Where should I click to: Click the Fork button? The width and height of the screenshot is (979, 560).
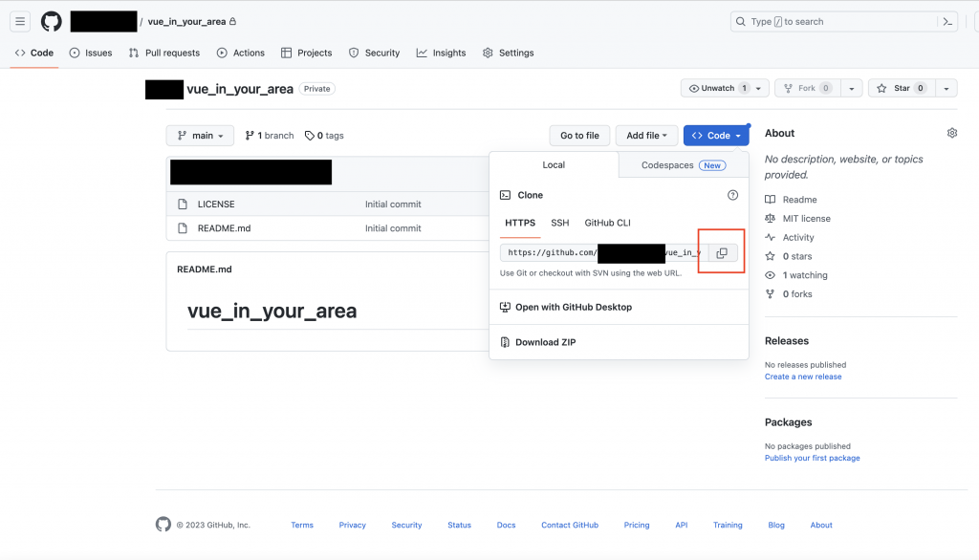(x=808, y=89)
